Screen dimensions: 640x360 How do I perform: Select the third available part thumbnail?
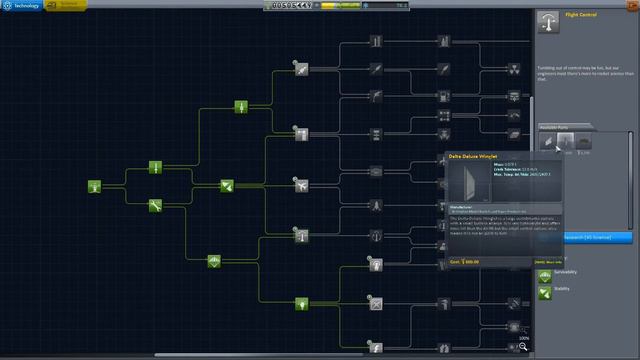click(583, 142)
